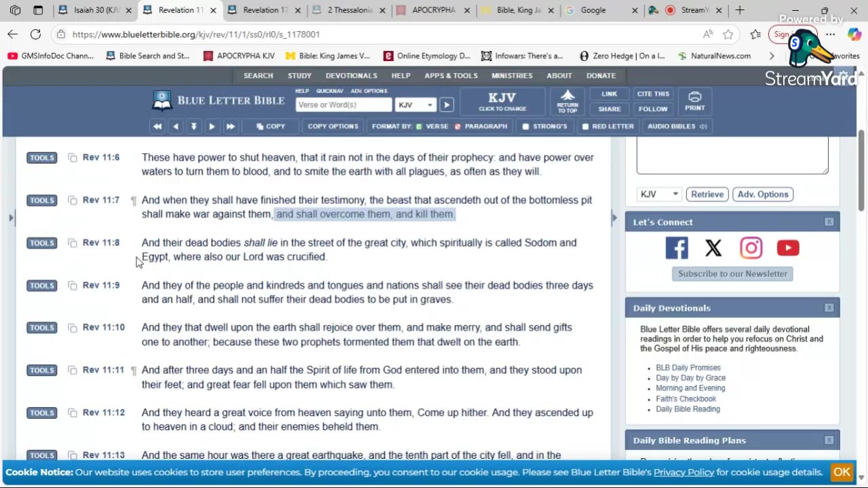
Task: Open new browser tab with plus icon
Action: pos(740,10)
